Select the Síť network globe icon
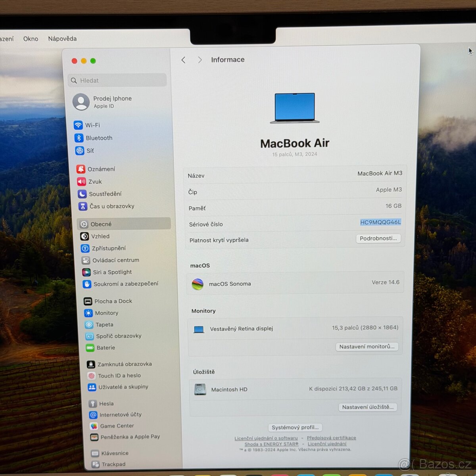 click(80, 151)
